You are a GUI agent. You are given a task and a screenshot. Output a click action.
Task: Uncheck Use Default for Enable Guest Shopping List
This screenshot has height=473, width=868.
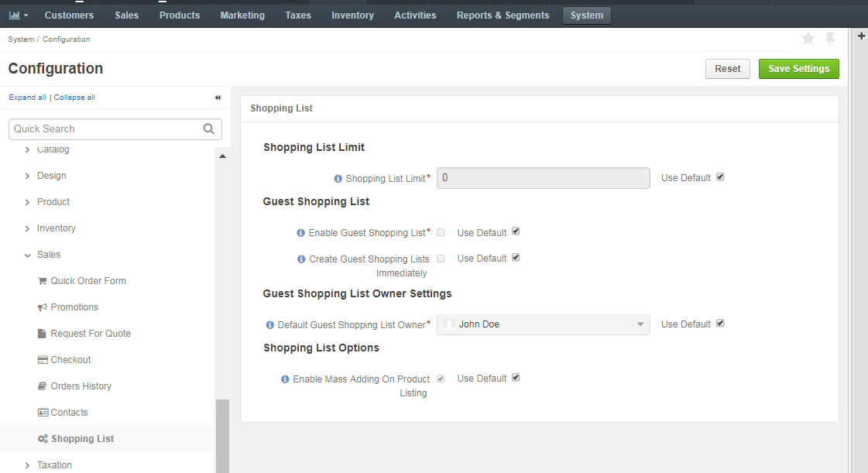click(x=516, y=231)
